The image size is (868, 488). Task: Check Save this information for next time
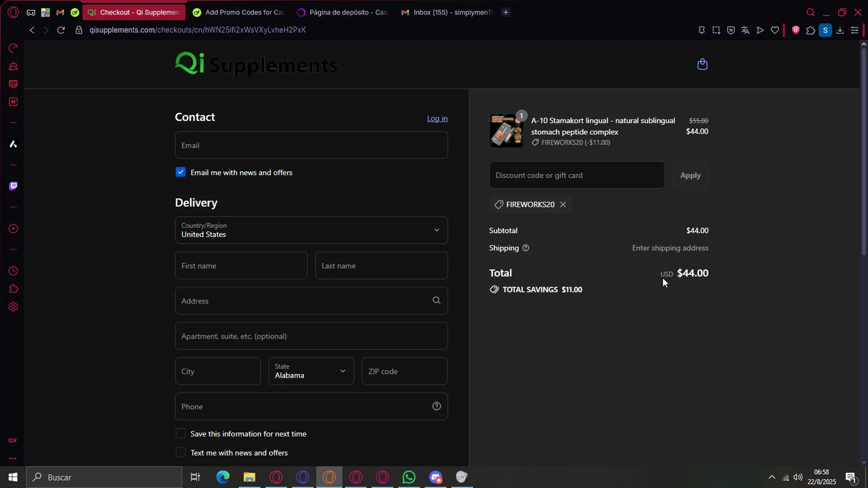pyautogui.click(x=181, y=434)
